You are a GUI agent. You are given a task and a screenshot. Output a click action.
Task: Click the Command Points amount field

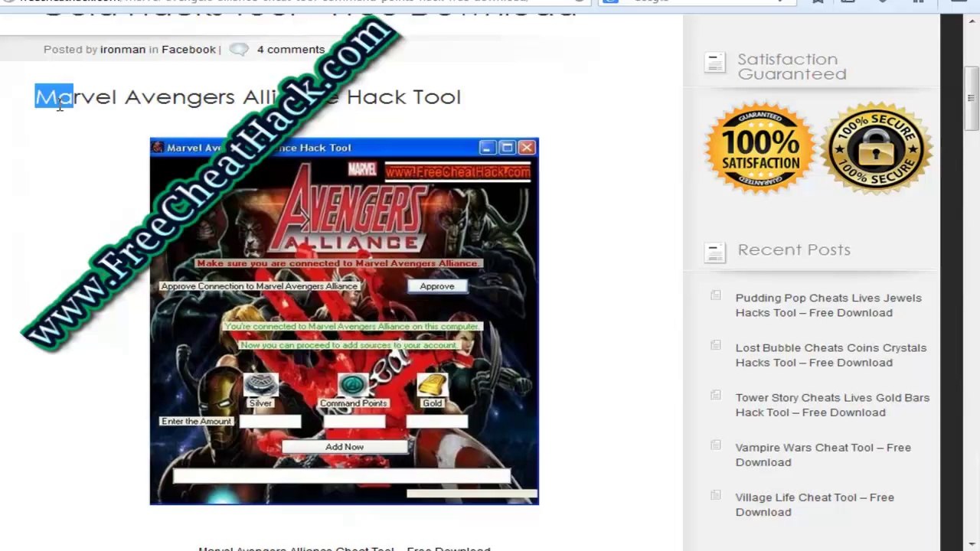point(354,422)
